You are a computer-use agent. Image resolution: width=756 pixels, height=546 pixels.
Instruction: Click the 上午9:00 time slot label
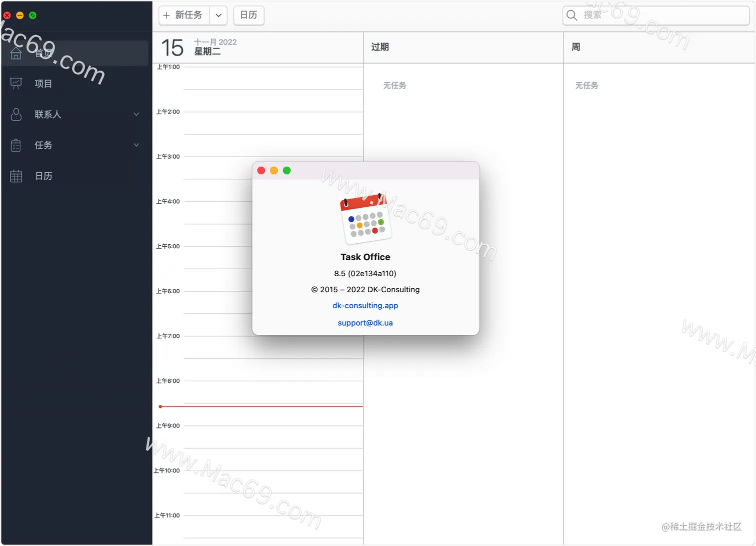point(168,426)
